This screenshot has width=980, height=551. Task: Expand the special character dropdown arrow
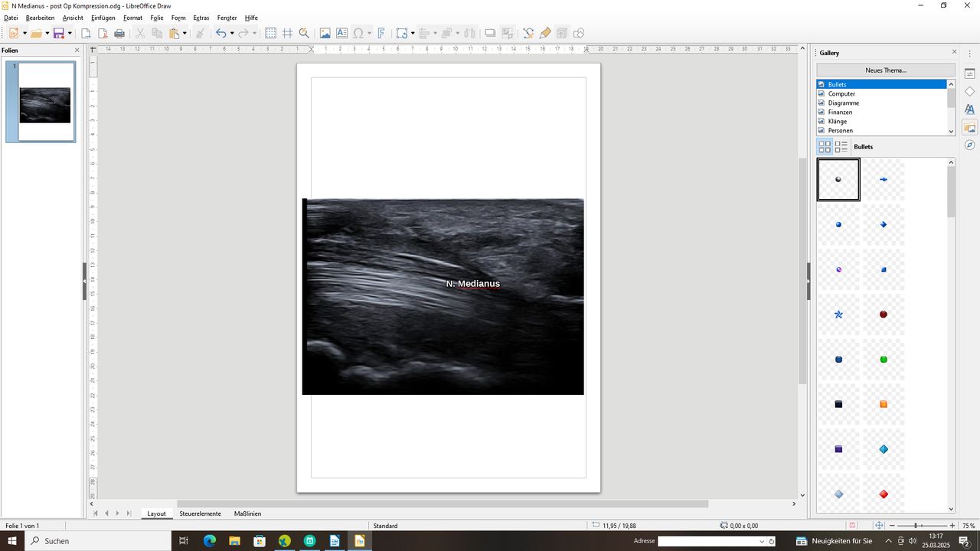[369, 33]
